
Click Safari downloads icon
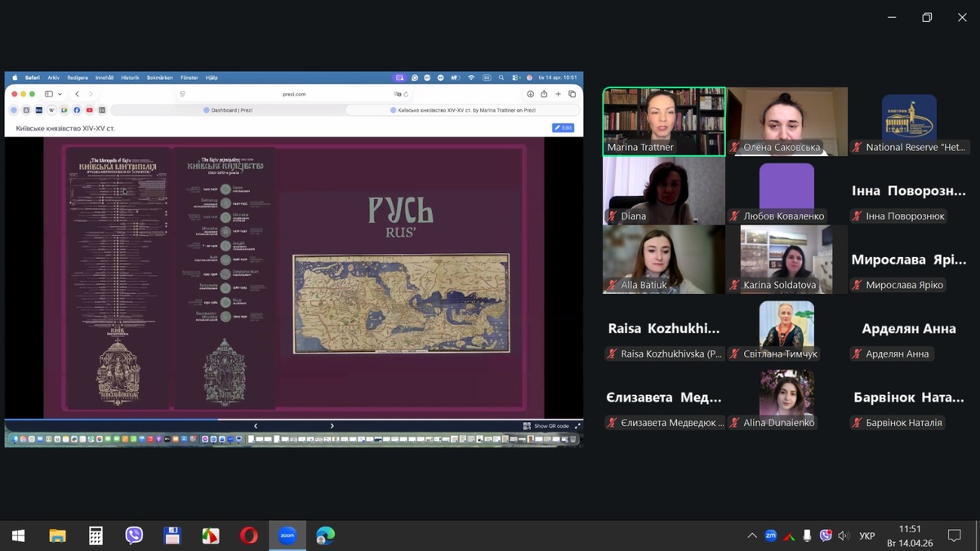click(x=530, y=94)
